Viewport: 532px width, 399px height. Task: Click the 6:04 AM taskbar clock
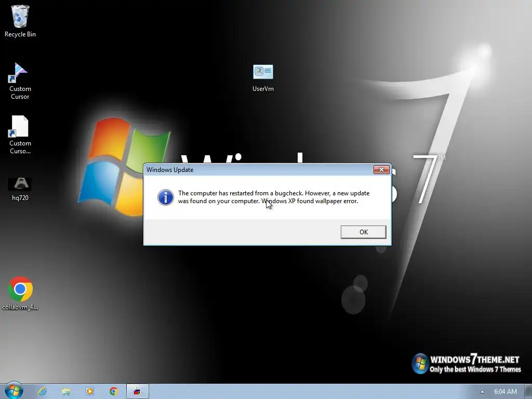tap(505, 392)
